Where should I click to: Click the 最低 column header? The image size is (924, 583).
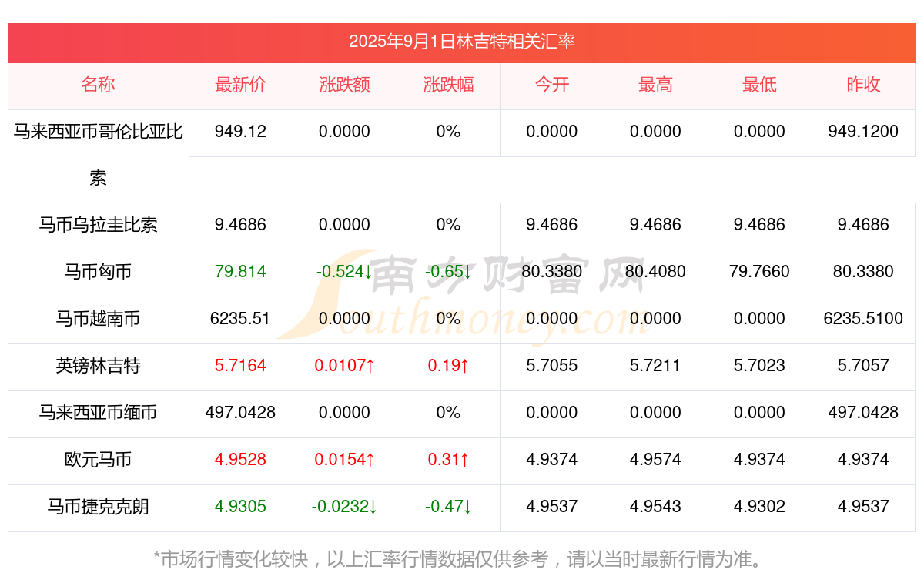(759, 85)
